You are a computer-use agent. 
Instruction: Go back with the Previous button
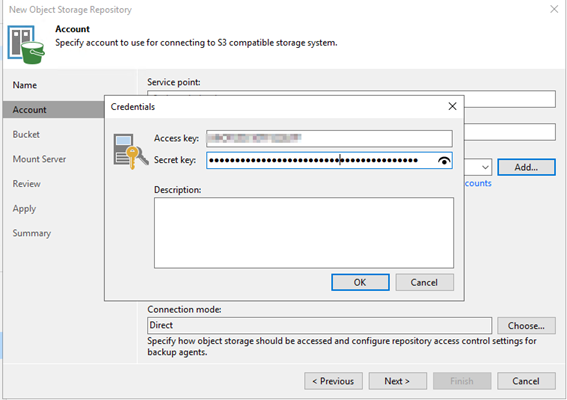[333, 381]
